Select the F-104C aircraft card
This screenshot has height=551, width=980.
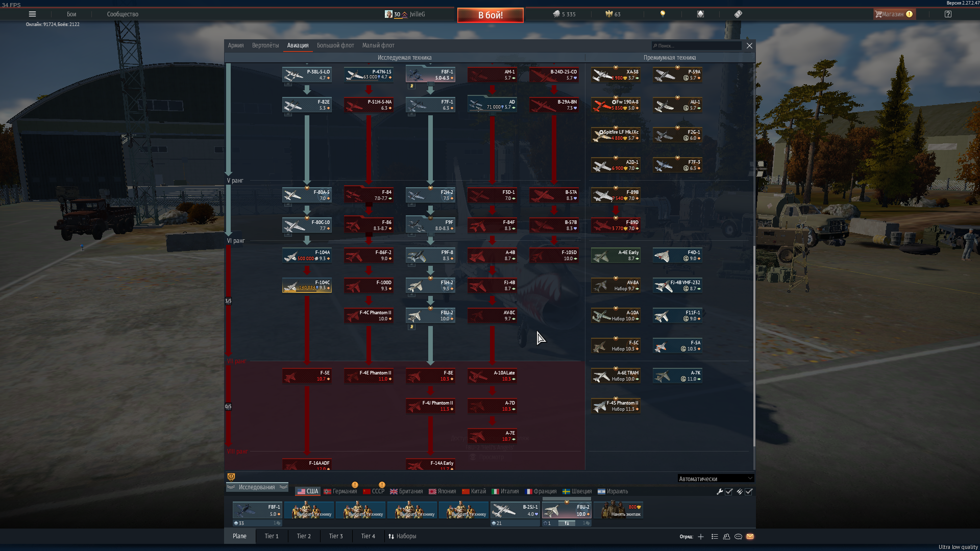[x=307, y=286]
